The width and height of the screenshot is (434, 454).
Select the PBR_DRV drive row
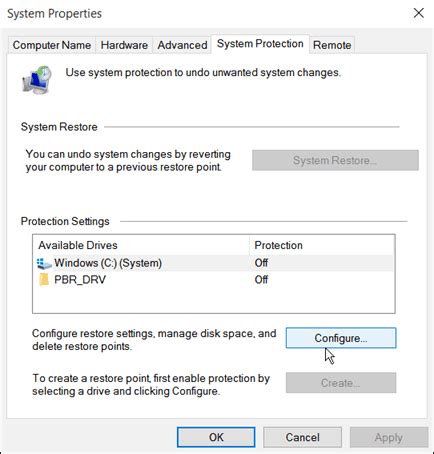click(214, 280)
